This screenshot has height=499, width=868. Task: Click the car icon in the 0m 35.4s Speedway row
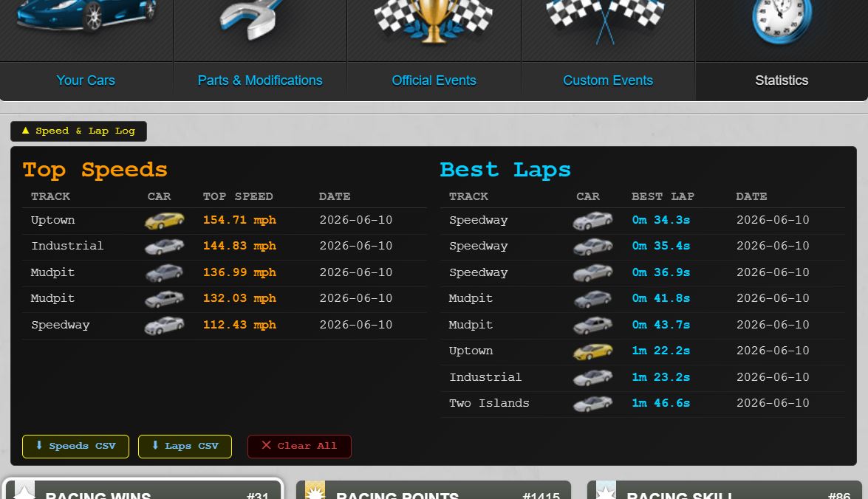[593, 247]
